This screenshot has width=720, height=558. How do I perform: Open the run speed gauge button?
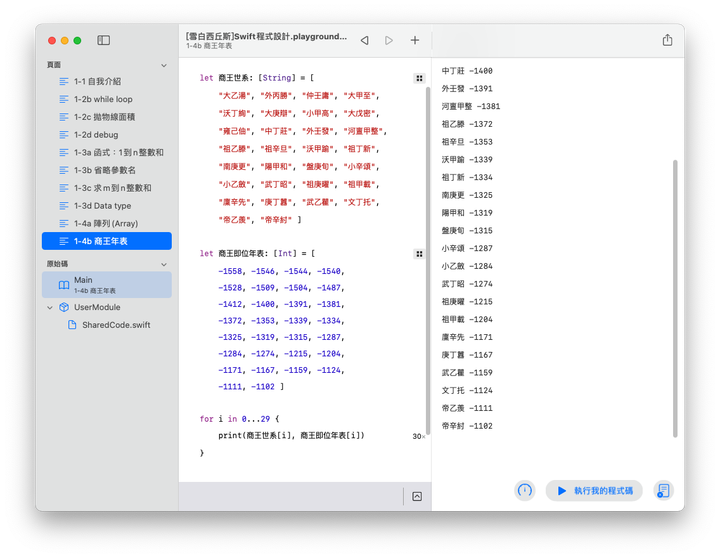pos(524,490)
